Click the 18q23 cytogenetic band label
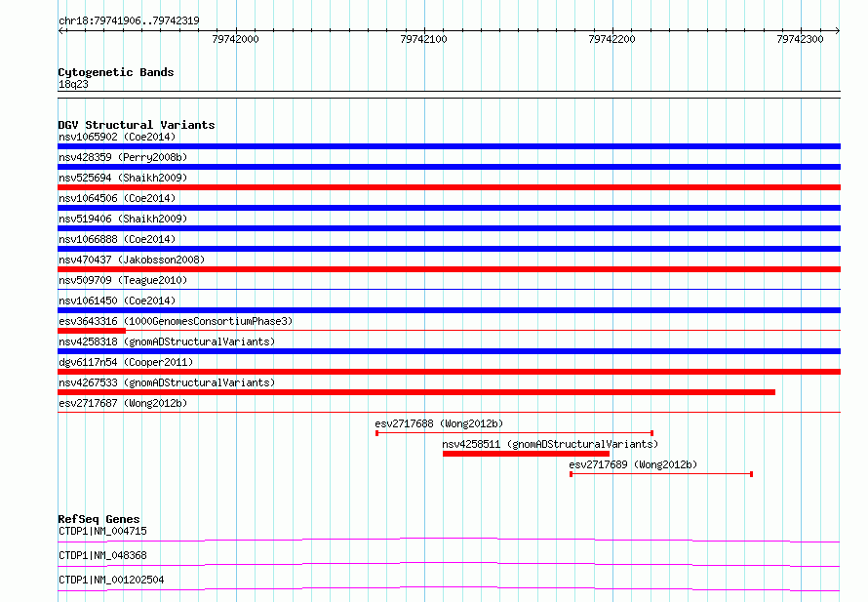The image size is (868, 602). coord(73,84)
